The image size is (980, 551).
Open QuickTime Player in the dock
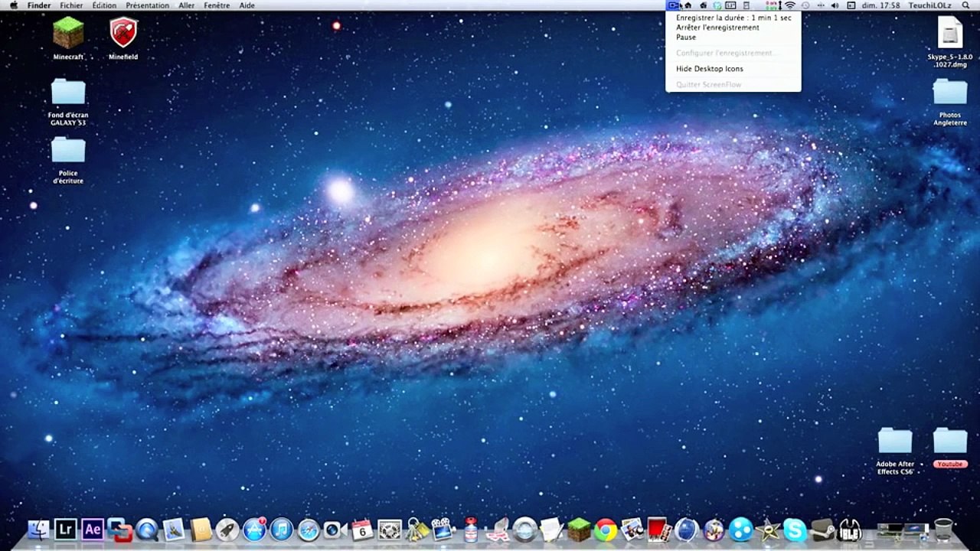click(146, 529)
